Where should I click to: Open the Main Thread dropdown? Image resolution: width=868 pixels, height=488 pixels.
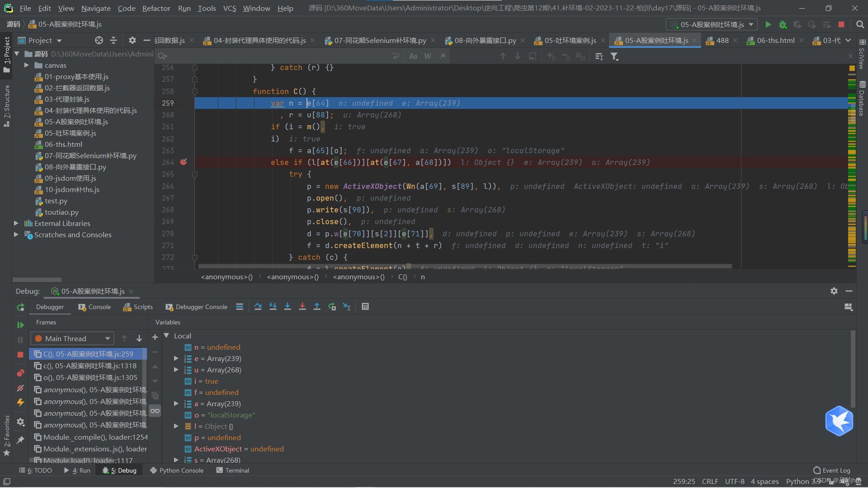coord(72,338)
